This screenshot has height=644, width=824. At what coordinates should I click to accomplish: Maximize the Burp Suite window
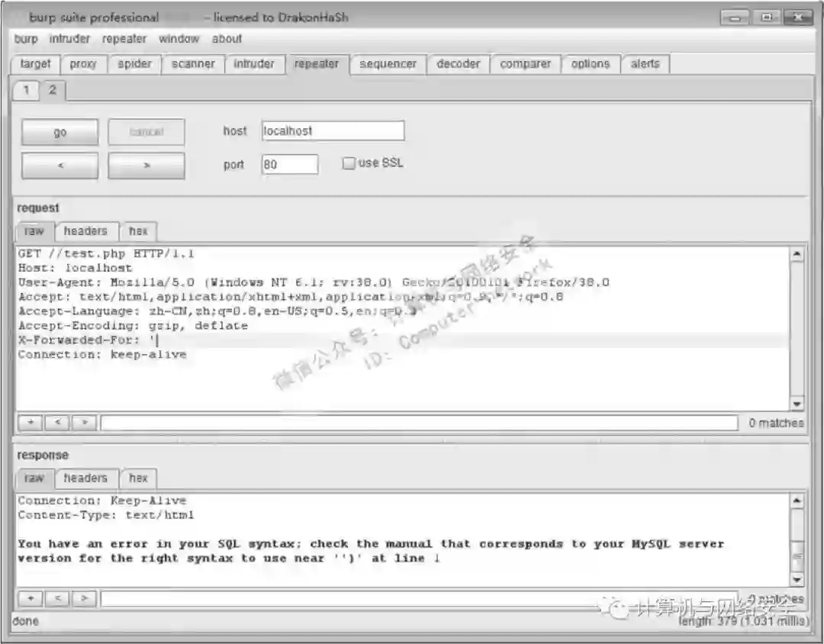click(767, 18)
